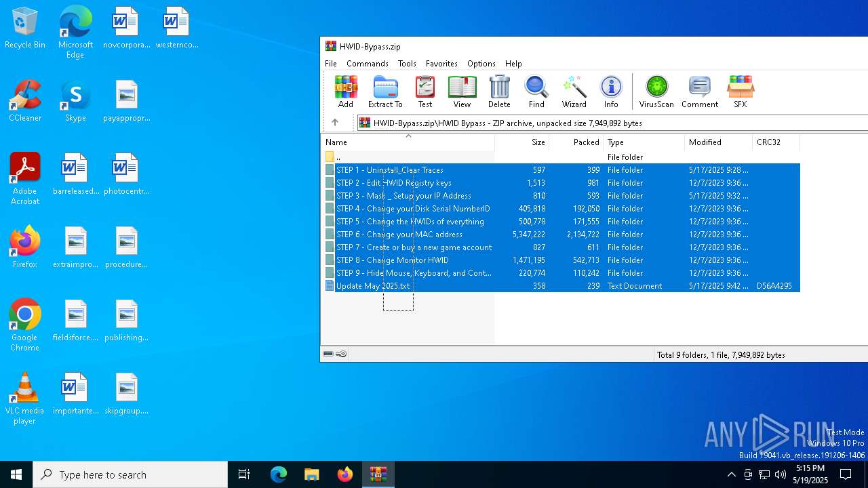Select the payappropr image file icon

point(126,102)
